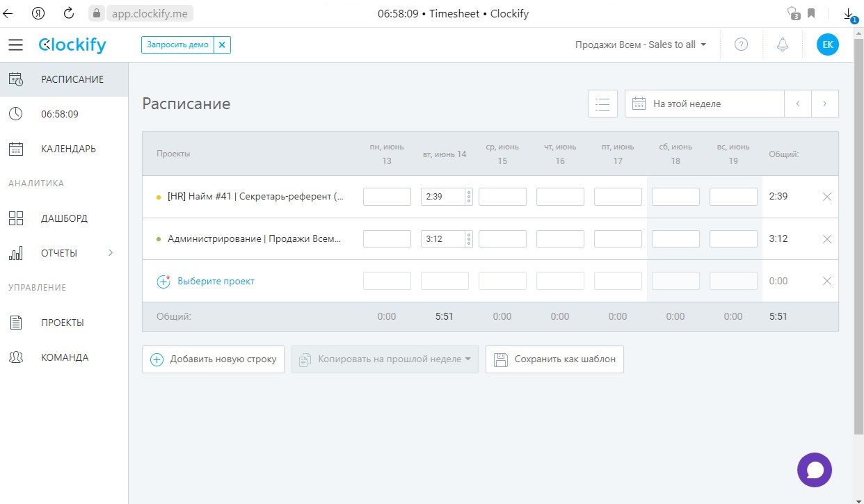Click the Выберите проект link
This screenshot has width=864, height=504.
pyautogui.click(x=216, y=282)
